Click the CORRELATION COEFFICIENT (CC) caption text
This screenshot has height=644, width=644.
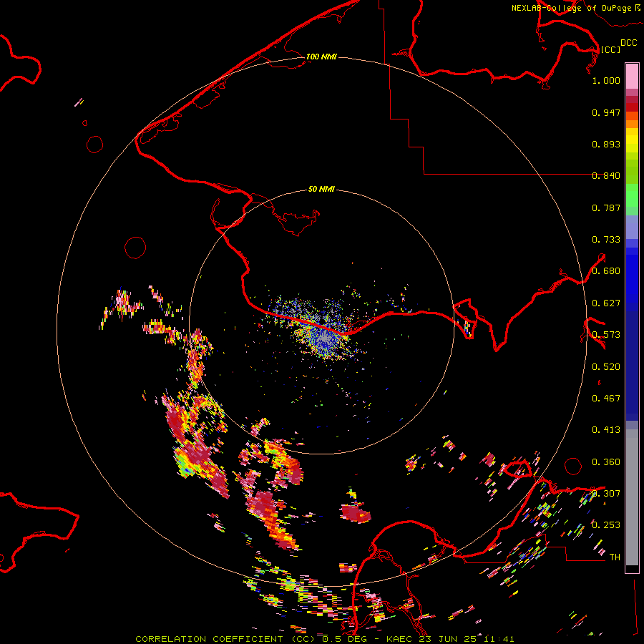pos(225,639)
